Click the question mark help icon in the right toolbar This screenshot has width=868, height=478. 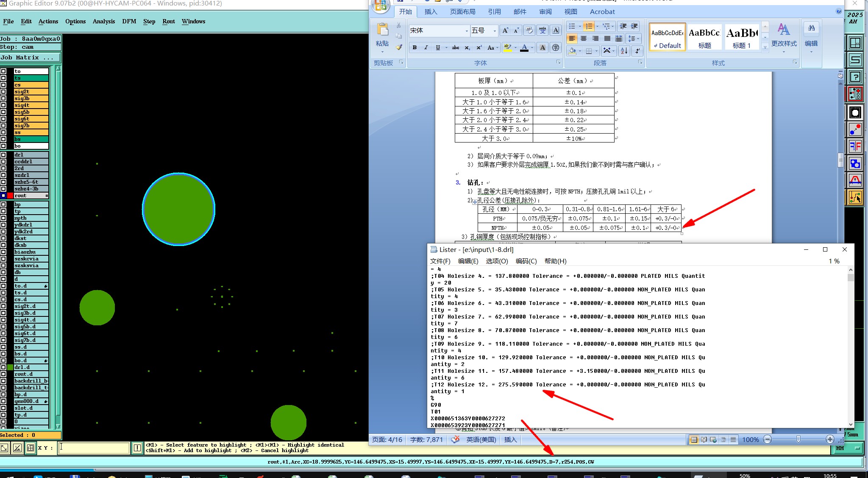855,77
